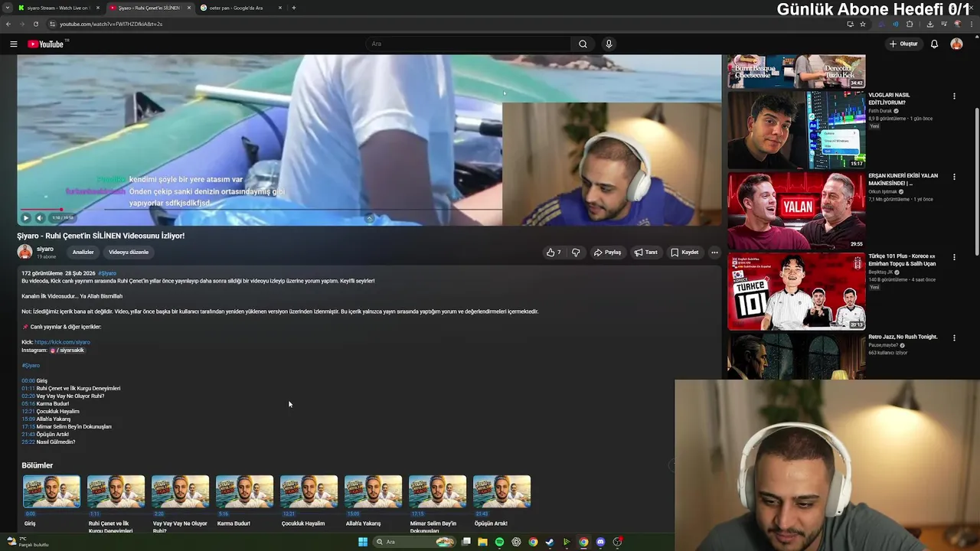
Task: Open File Explorer from the taskbar
Action: tap(482, 542)
